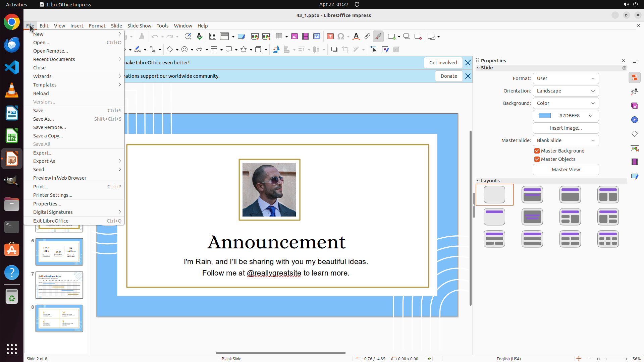Click the Insert Image toolbar icon
Screen dimensions: 644x362
(294, 37)
